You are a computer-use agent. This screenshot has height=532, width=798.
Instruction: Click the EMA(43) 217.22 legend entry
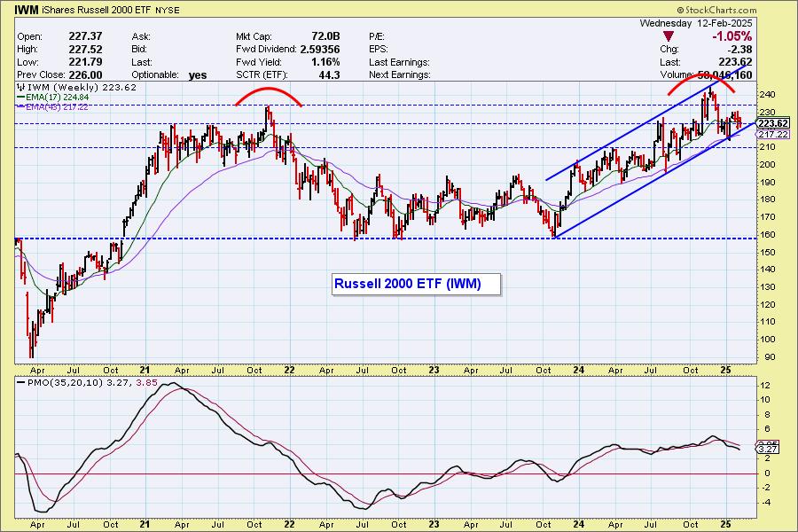[x=52, y=107]
